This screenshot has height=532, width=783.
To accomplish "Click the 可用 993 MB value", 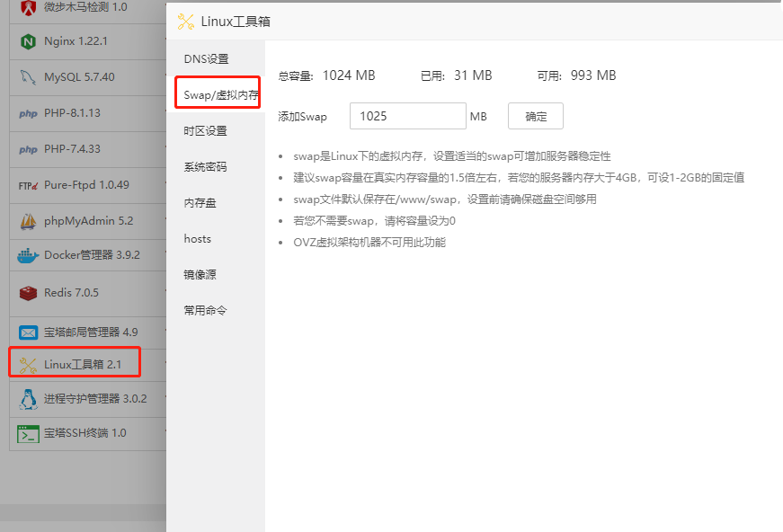I will (x=593, y=75).
